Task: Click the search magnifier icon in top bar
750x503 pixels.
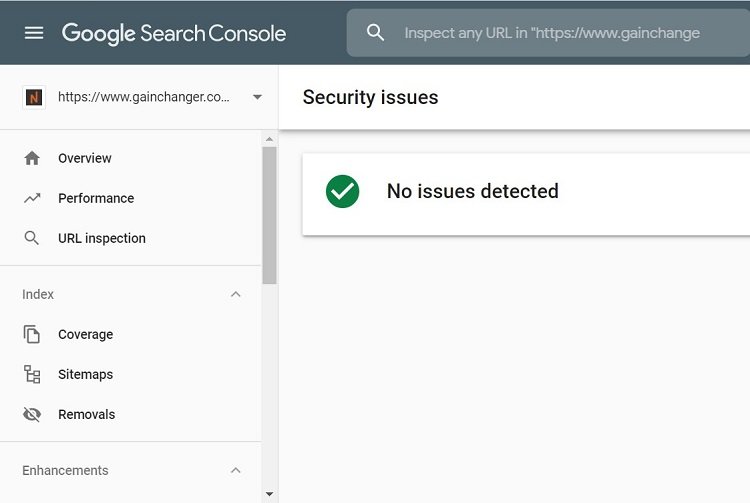Action: pos(375,33)
